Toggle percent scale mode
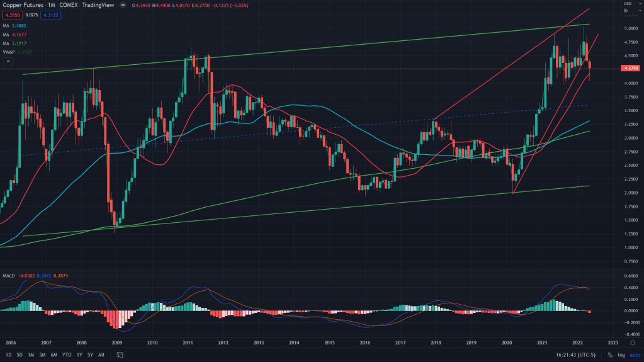 coord(609,355)
